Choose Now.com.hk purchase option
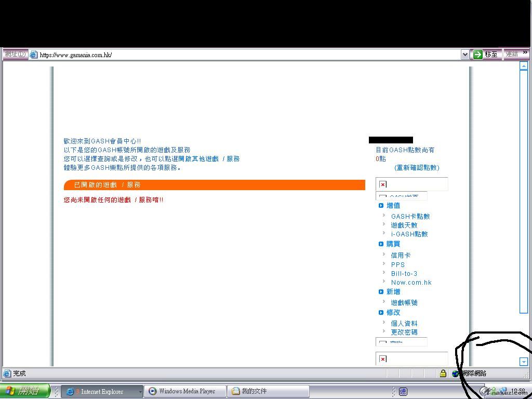The image size is (532, 399). point(411,282)
